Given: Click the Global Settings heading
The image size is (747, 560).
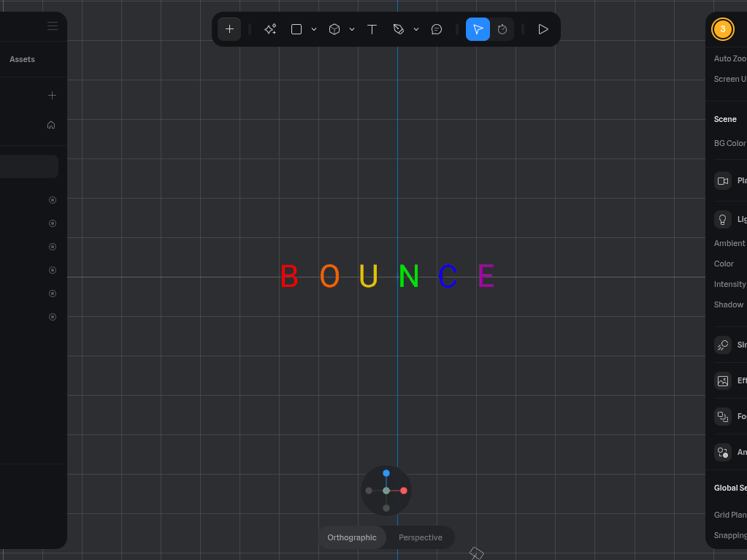Looking at the screenshot, I should 730,488.
